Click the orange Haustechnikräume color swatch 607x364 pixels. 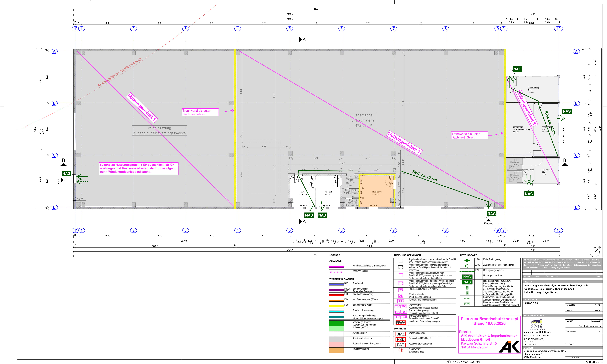click(x=336, y=350)
